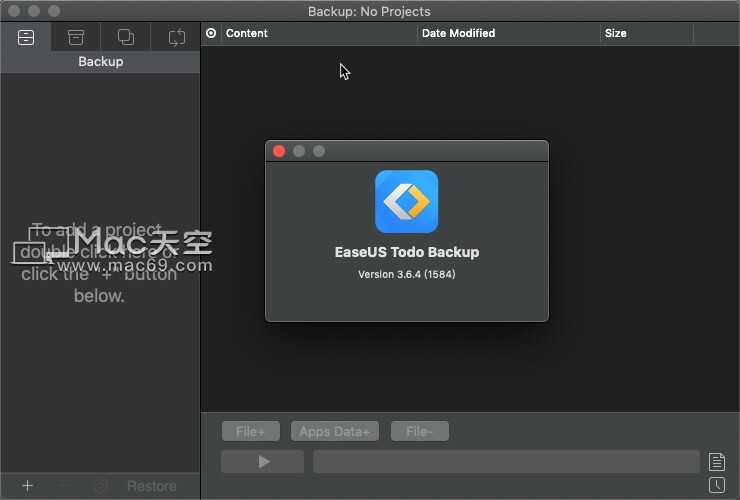Click the File- button
The image size is (740, 500).
[420, 431]
